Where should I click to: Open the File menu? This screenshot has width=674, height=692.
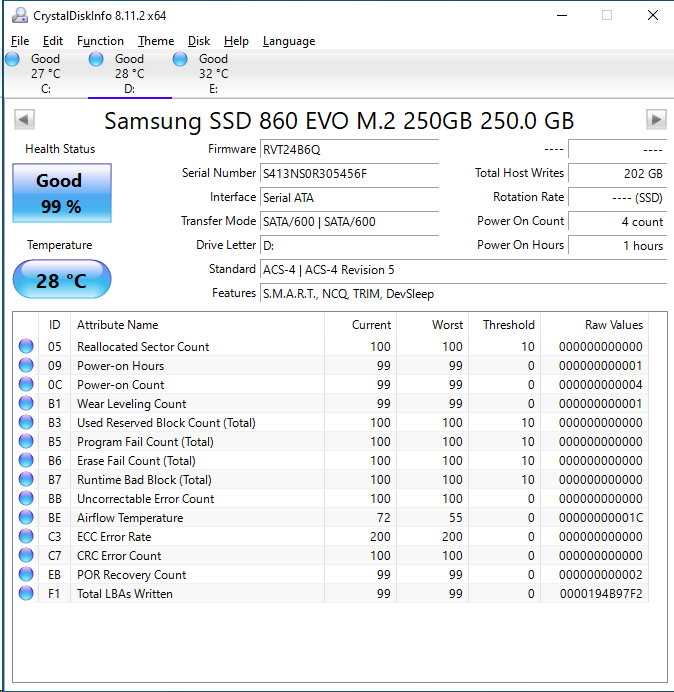[20, 41]
